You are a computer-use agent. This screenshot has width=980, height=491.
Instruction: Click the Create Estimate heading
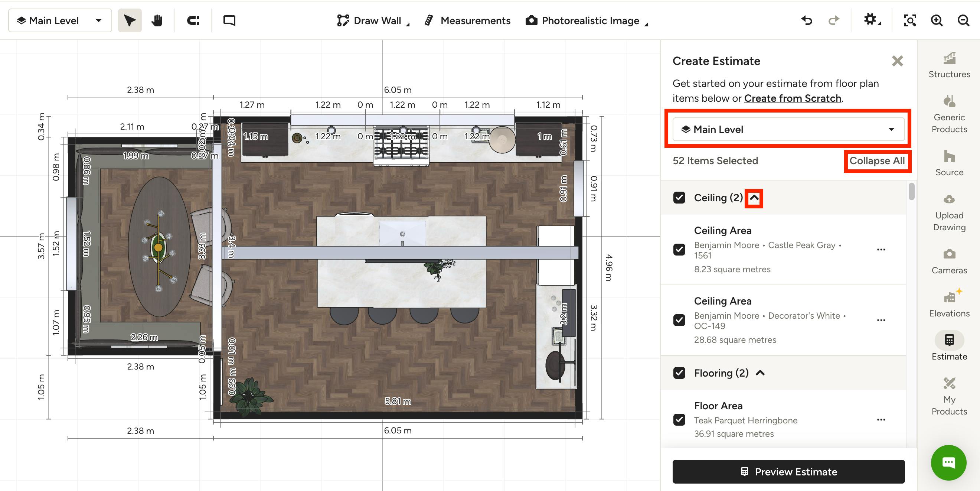point(716,61)
